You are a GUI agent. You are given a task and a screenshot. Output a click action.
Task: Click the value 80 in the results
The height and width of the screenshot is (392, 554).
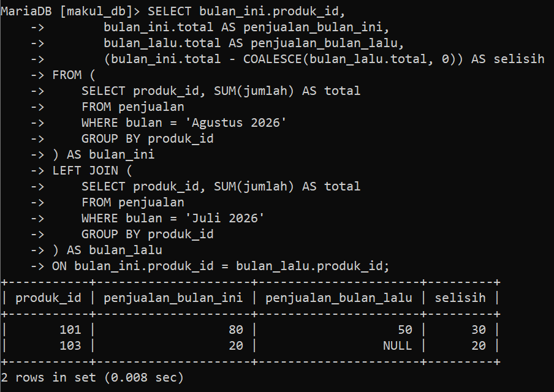click(236, 330)
